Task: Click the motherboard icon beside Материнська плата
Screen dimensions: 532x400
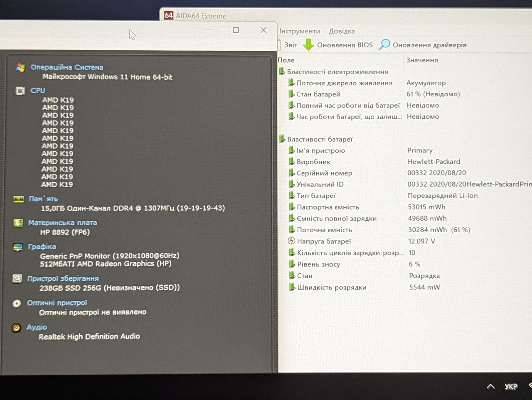Action: 18,223
